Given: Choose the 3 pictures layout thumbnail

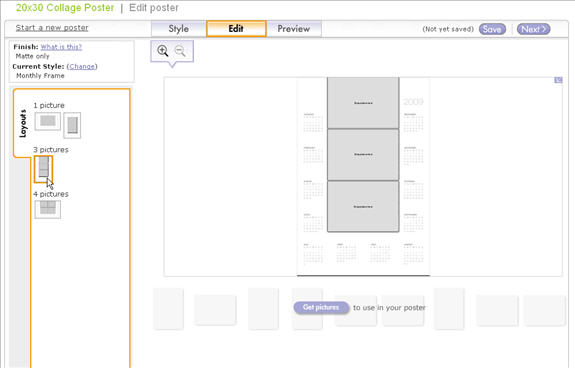Looking at the screenshot, I should click(44, 169).
